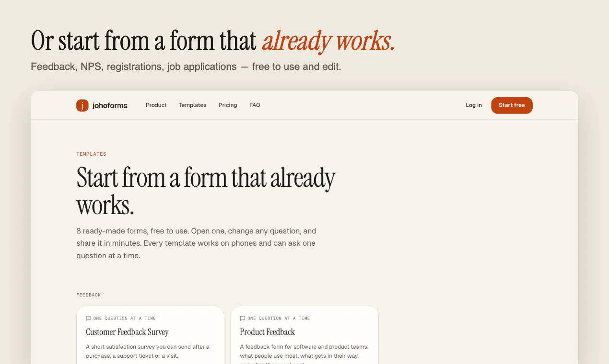This screenshot has width=609, height=364.
Task: Click "ONE QUESTION AT A TIME" on Product Feedback card
Action: (x=279, y=318)
